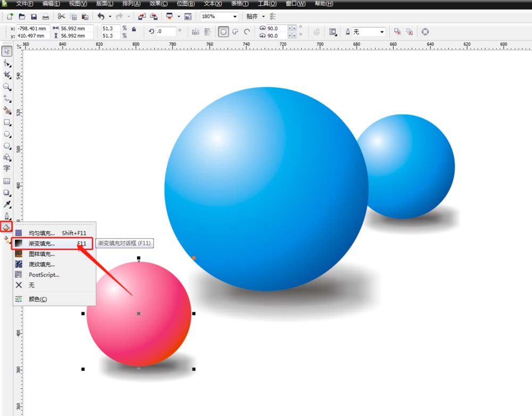Click the Import icon
Viewport: 532px width, 416px height.
(142, 16)
